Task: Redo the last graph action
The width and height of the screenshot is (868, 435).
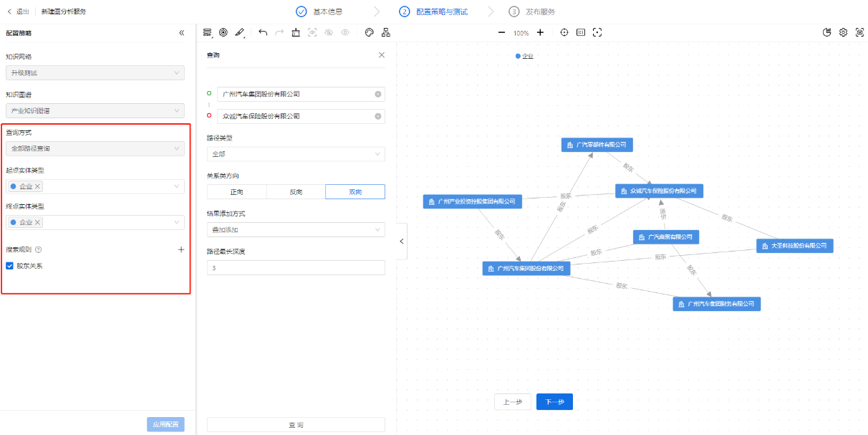Action: pos(279,32)
